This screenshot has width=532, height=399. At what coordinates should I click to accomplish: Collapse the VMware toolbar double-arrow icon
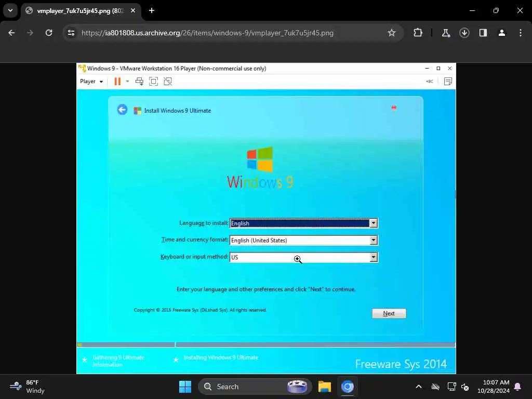coord(430,82)
